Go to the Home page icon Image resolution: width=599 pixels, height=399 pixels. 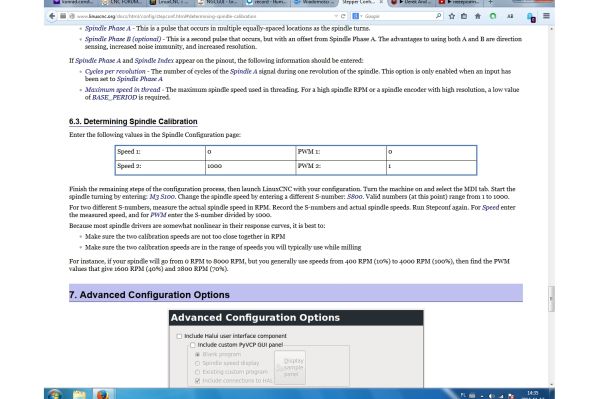(478, 16)
